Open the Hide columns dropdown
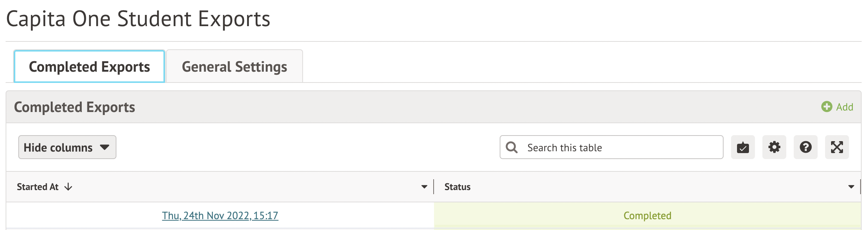This screenshot has width=868, height=230. 67,147
